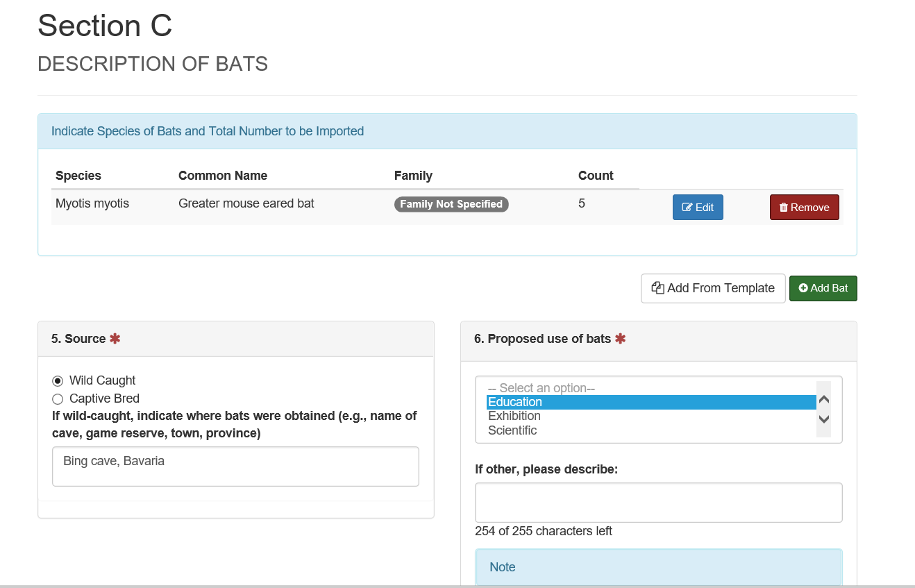
Task: Remove the Myotis myotis entry with trash button
Action: click(804, 208)
